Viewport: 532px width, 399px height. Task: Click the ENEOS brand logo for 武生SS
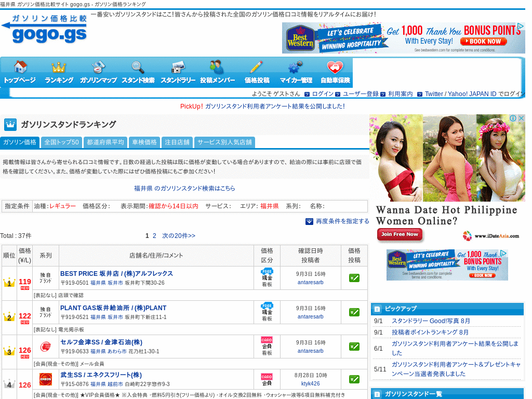(46, 379)
